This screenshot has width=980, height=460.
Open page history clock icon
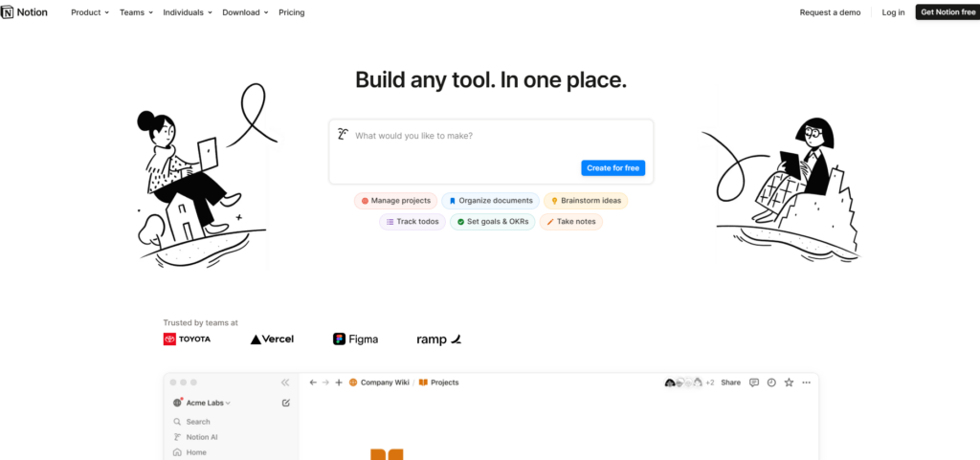pos(771,383)
